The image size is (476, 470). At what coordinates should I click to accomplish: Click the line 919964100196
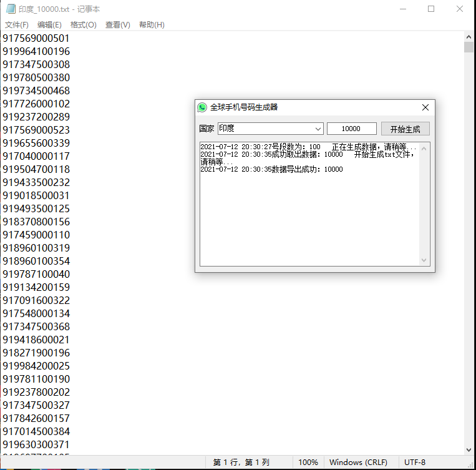click(36, 51)
